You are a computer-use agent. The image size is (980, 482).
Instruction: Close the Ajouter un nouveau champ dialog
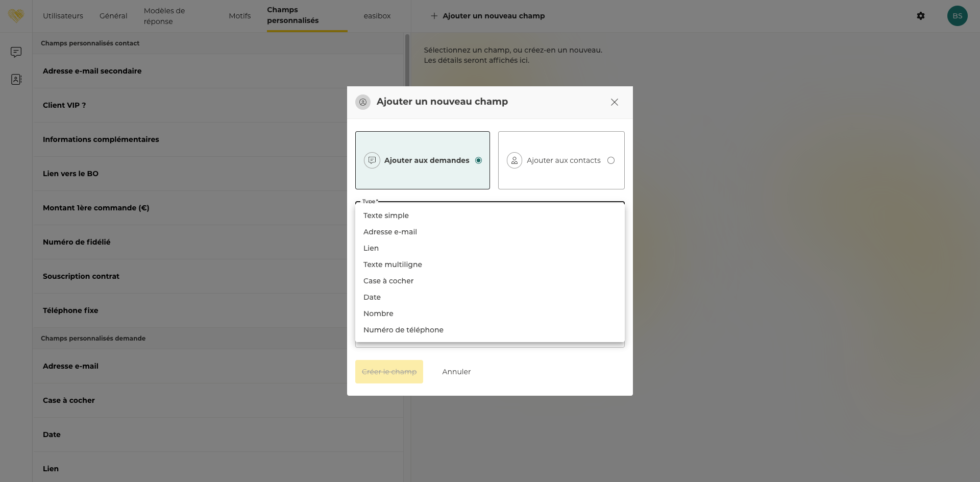(614, 102)
